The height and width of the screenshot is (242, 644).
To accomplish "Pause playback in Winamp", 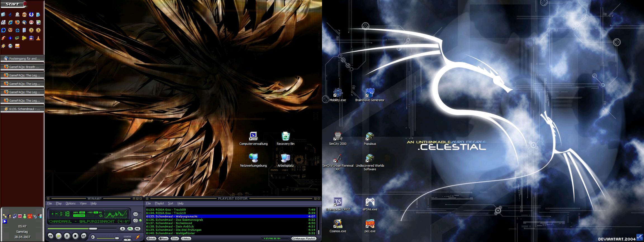I will tap(67, 236).
